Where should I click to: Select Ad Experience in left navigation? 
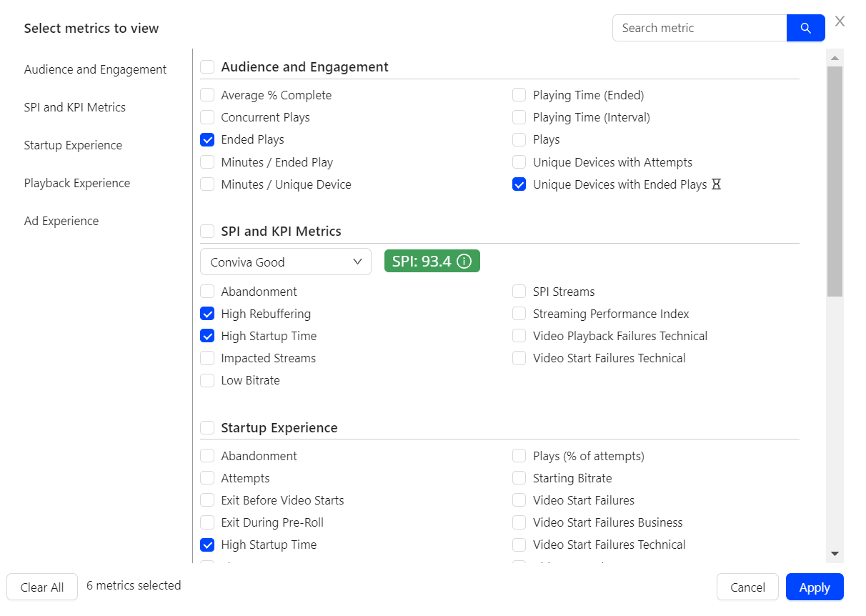61,221
